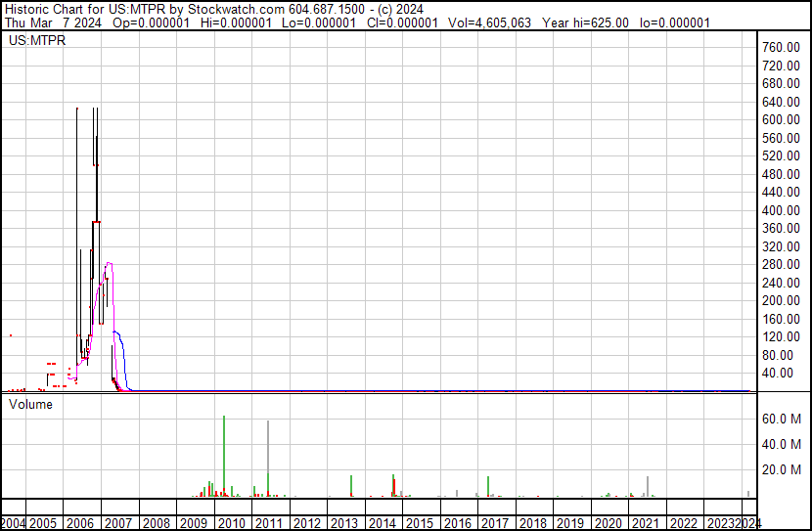The height and width of the screenshot is (531, 812).
Task: Click the magenta moving average peak near 2007
Action: [109, 263]
